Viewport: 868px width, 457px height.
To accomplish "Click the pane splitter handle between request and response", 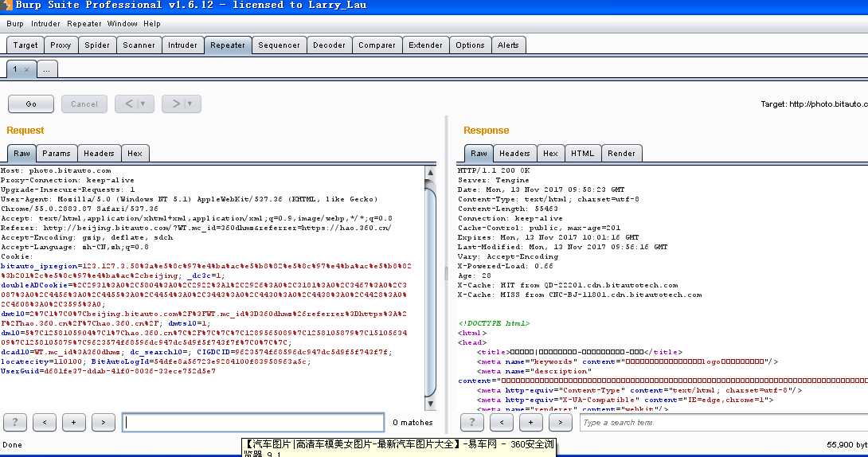I will [x=446, y=272].
